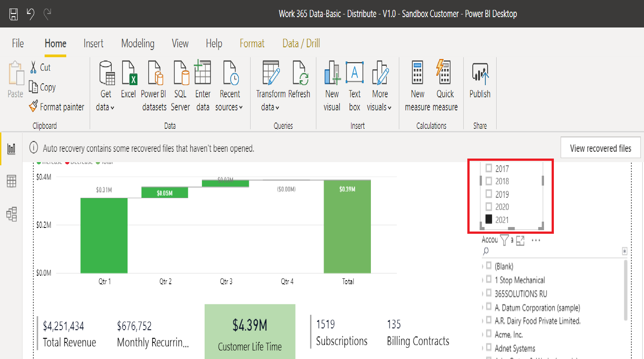Open the Format tab
The height and width of the screenshot is (359, 644).
click(x=252, y=43)
